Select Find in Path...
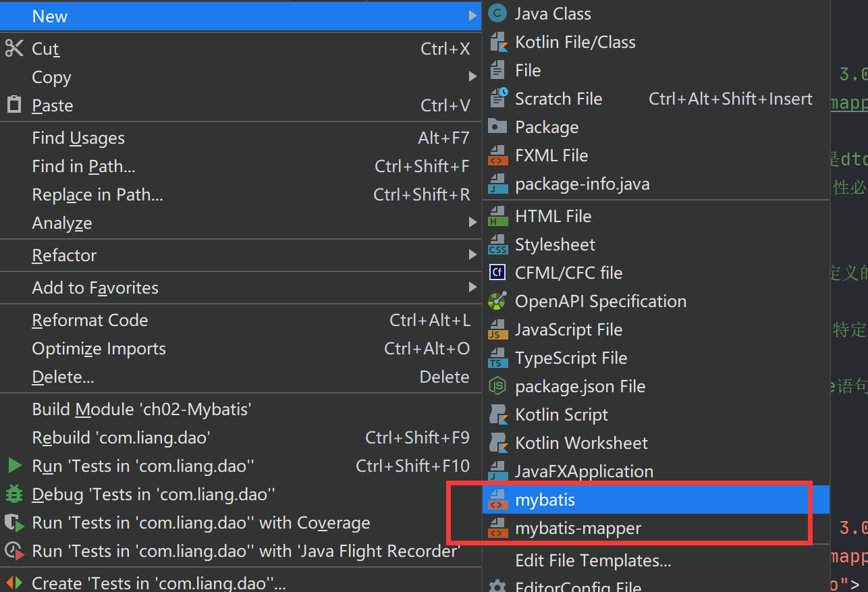The image size is (868, 592). tap(241, 166)
